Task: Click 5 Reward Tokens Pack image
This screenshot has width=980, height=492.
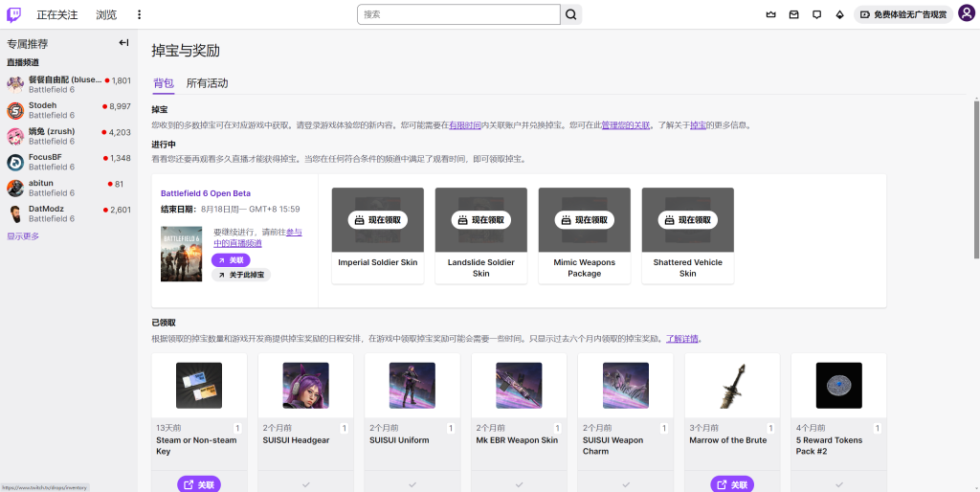Action: [838, 385]
